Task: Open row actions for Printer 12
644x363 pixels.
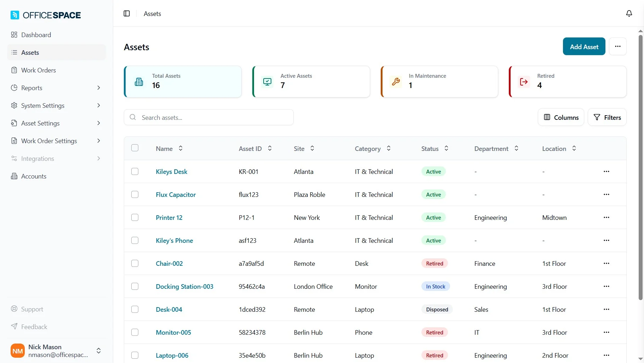Action: [x=606, y=217]
